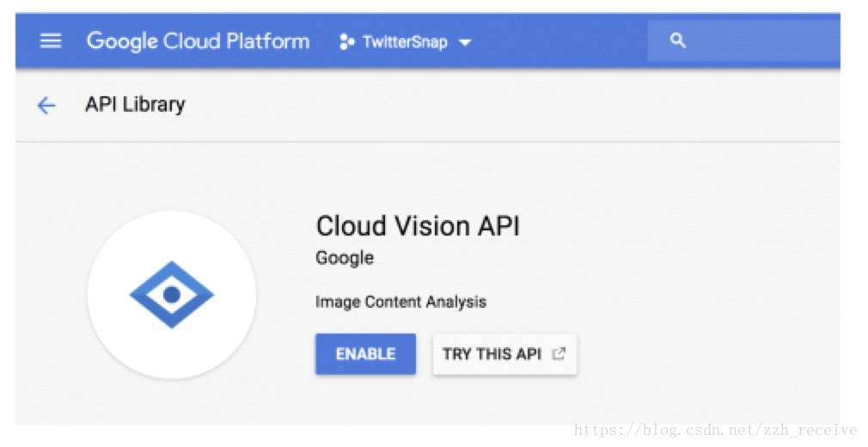The image size is (868, 447).
Task: Expand the dropdown arrow after TwitterSnap
Action: coord(465,43)
